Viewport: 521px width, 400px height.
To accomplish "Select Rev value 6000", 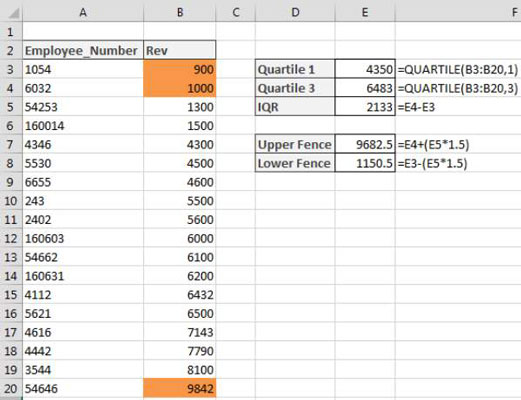I will [180, 238].
